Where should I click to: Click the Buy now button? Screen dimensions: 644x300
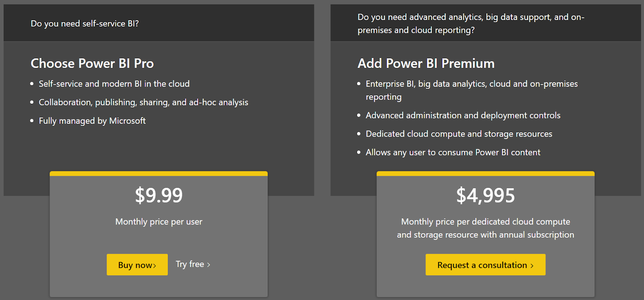137,264
